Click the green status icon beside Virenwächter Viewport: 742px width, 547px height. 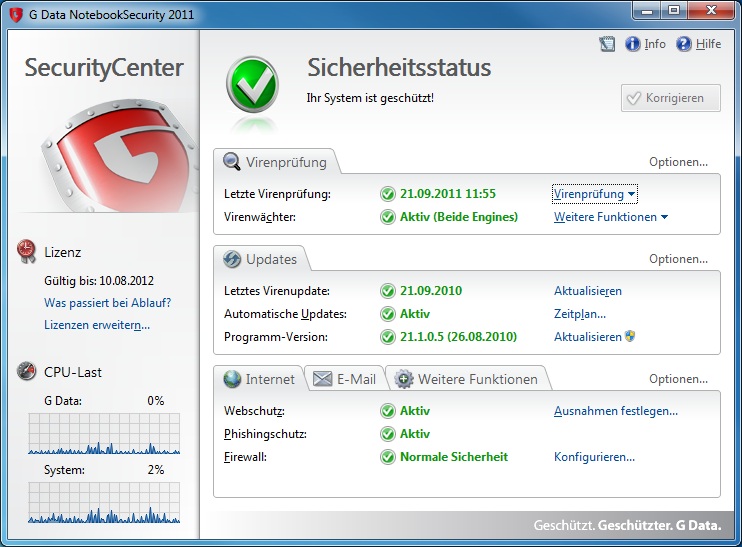388,217
